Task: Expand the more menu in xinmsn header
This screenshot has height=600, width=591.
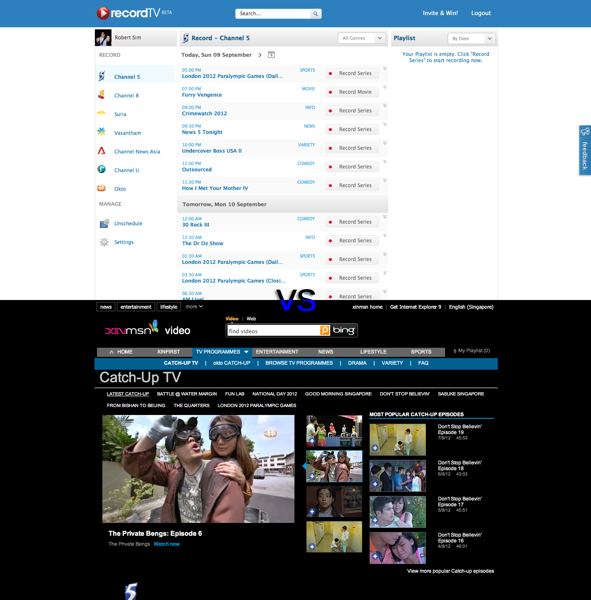Action: coord(194,307)
